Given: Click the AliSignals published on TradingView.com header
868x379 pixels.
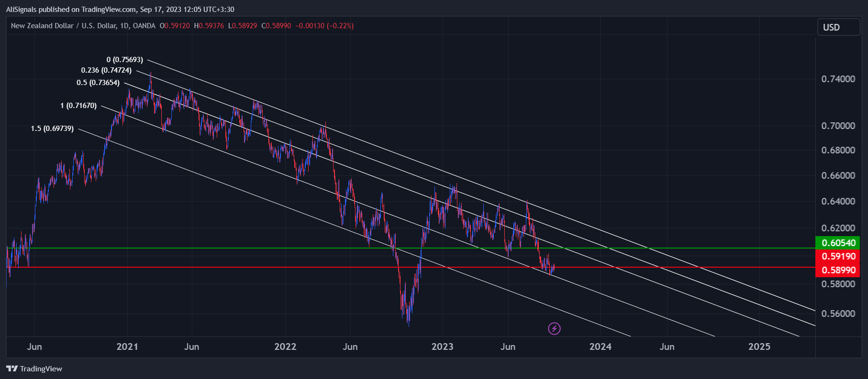Looking at the screenshot, I should pyautogui.click(x=120, y=10).
